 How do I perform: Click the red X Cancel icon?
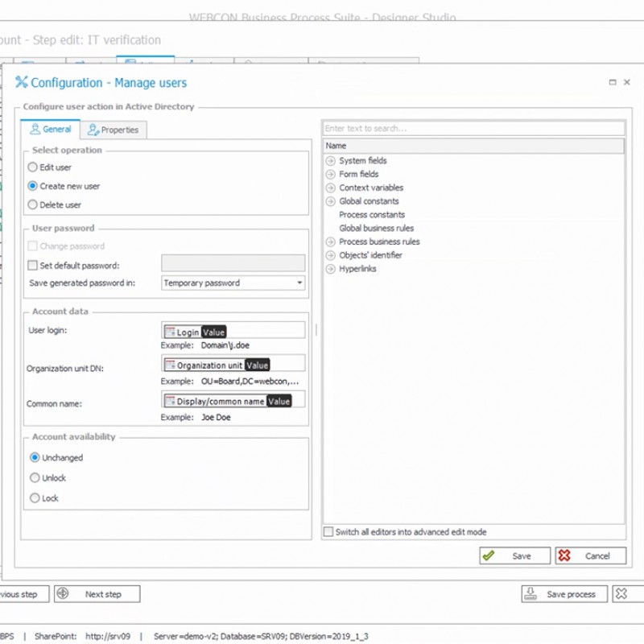coord(564,555)
